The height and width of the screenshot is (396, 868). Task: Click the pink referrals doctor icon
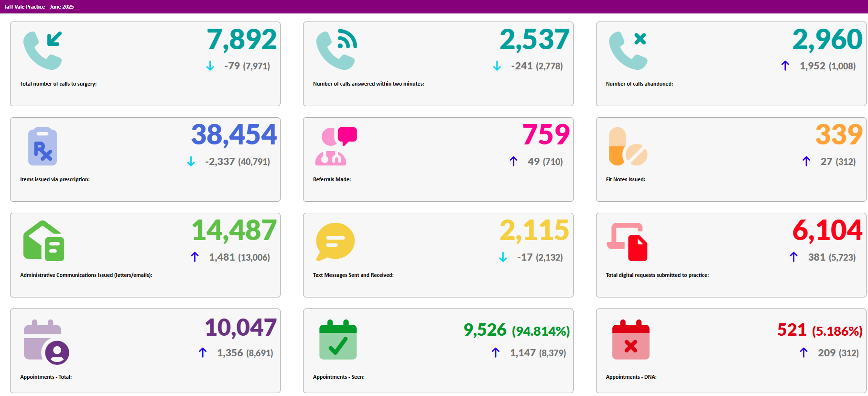click(336, 146)
